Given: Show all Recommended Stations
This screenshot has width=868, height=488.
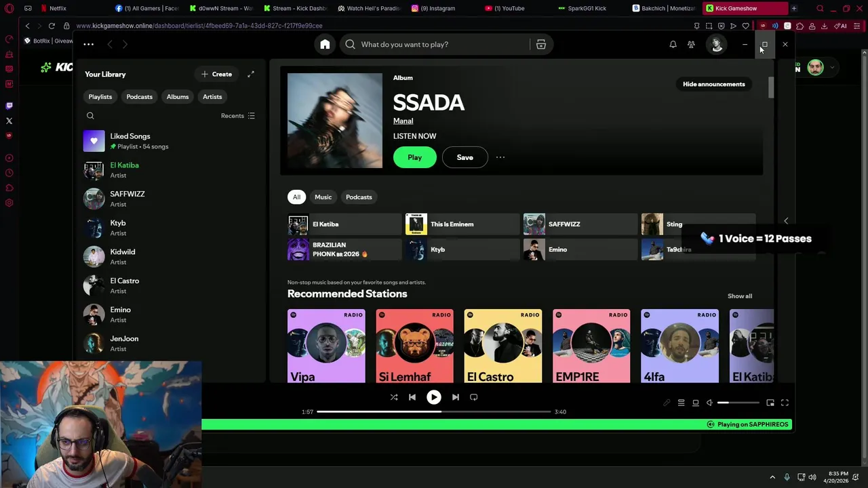Looking at the screenshot, I should pos(740,296).
